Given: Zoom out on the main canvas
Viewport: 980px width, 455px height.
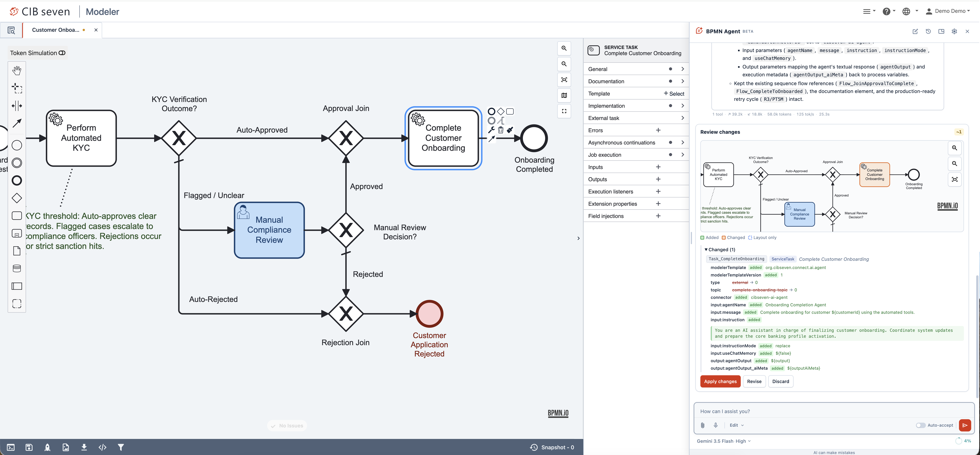Looking at the screenshot, I should tap(564, 64).
